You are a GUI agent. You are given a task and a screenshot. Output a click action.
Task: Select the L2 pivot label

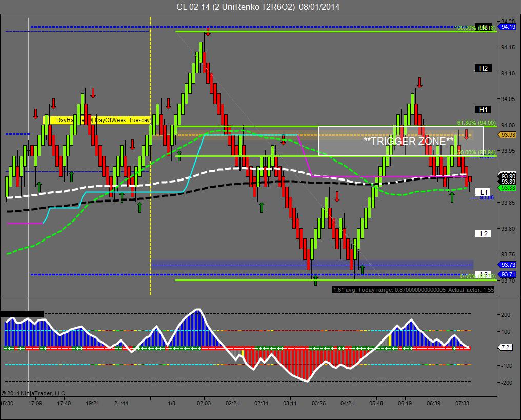(x=483, y=234)
